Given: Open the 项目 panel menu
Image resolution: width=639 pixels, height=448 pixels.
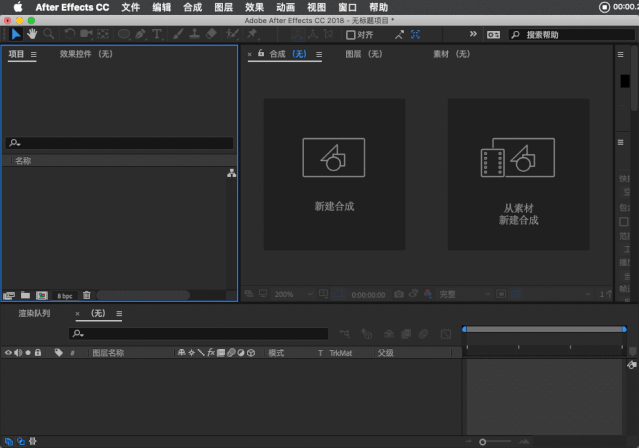Looking at the screenshot, I should [x=33, y=54].
